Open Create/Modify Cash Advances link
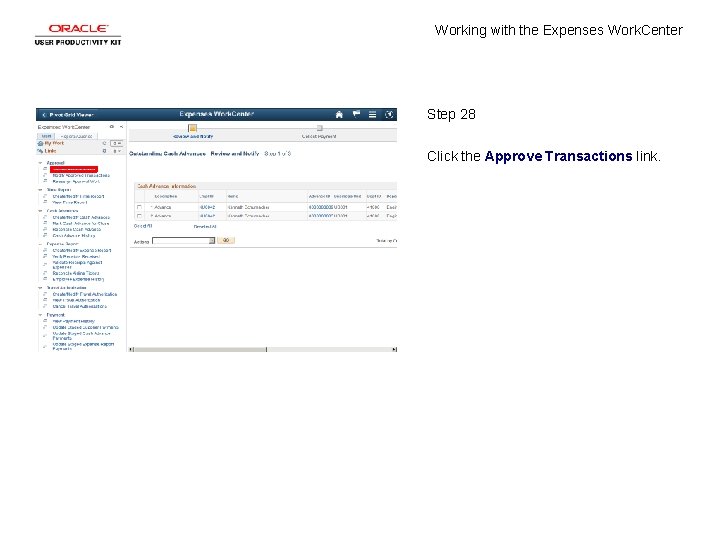 coord(81,217)
